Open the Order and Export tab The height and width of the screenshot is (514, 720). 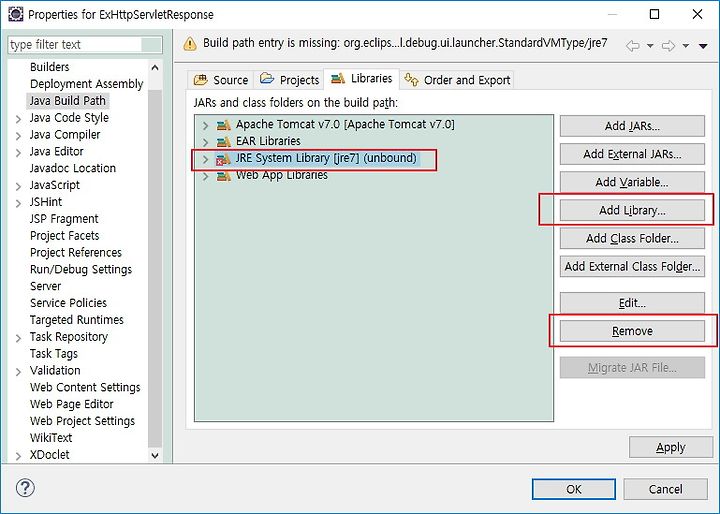tap(457, 80)
